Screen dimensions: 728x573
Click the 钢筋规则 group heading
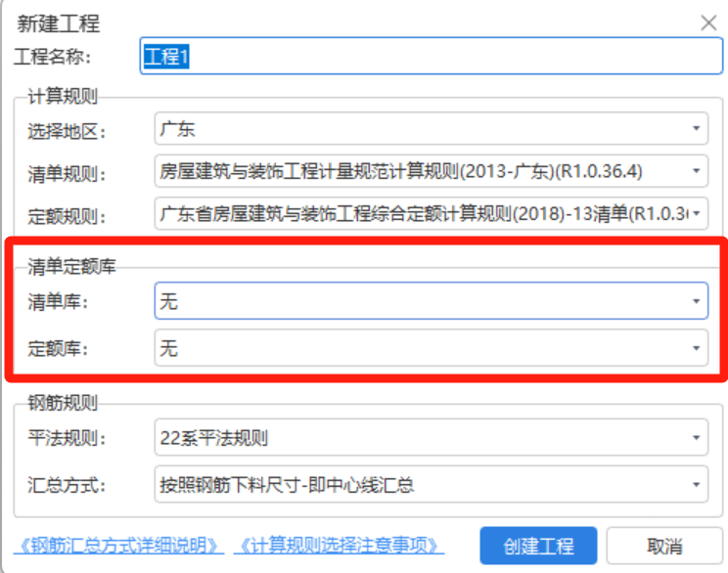click(x=63, y=403)
